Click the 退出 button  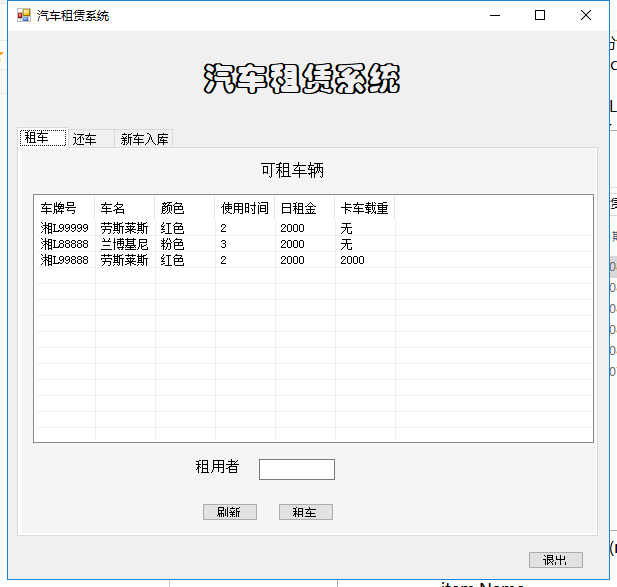[556, 559]
